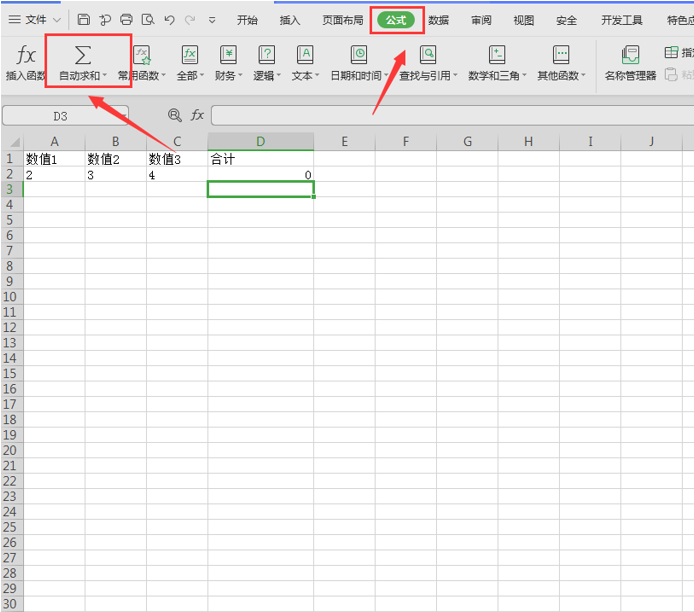Open the 文件 file menu
The image size is (694, 612).
coord(36,19)
